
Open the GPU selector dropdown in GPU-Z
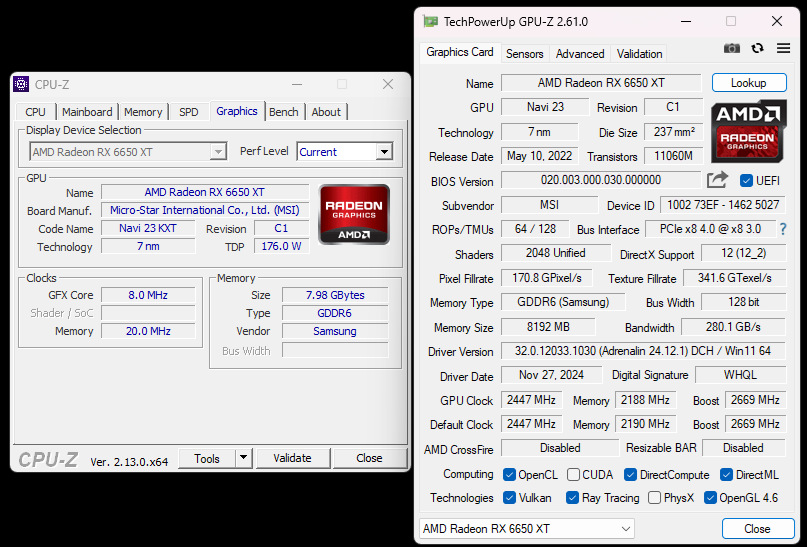(x=527, y=528)
